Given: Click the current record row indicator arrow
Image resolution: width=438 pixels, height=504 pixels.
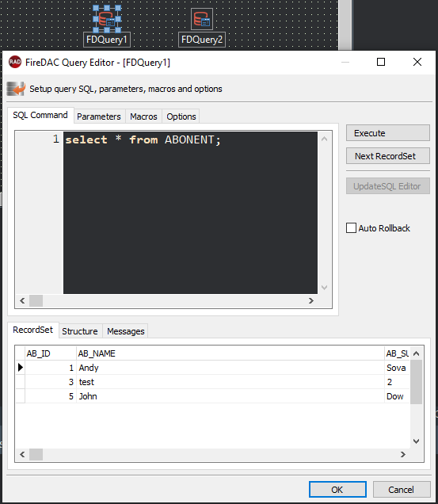Looking at the screenshot, I should coord(21,368).
